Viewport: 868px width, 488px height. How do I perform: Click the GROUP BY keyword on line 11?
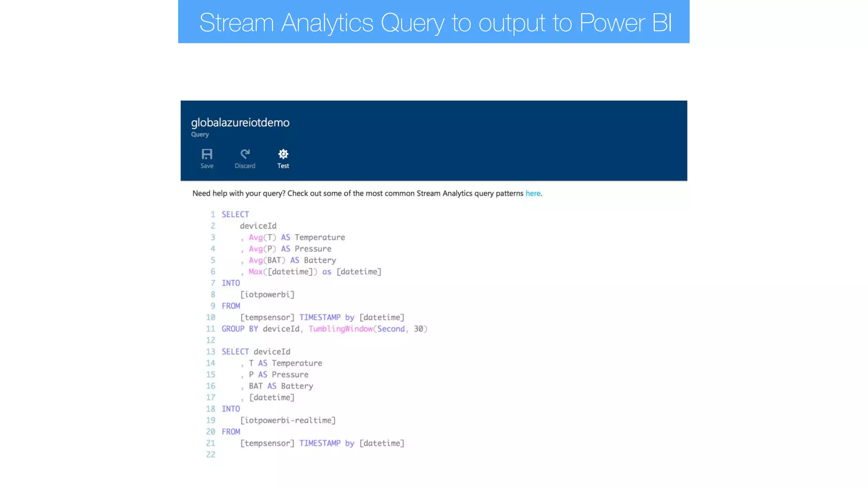pos(240,329)
